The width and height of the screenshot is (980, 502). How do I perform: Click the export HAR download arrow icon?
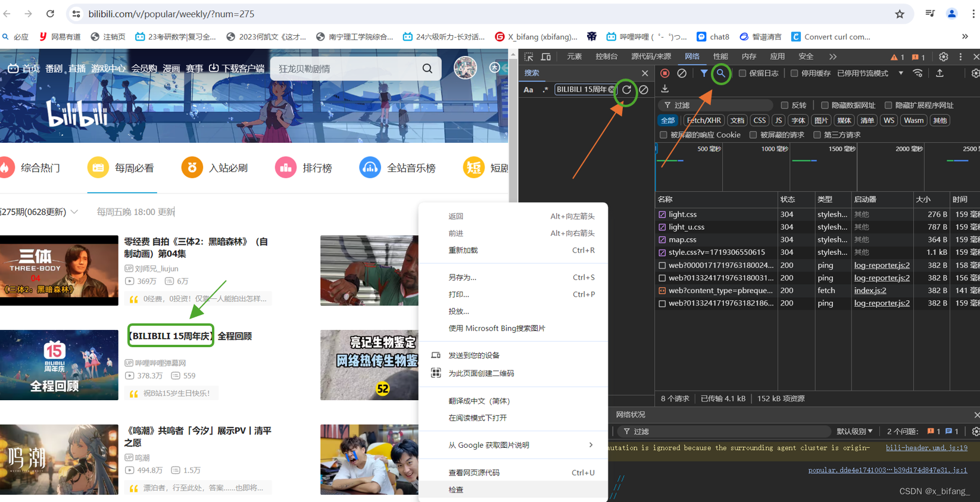(x=665, y=89)
